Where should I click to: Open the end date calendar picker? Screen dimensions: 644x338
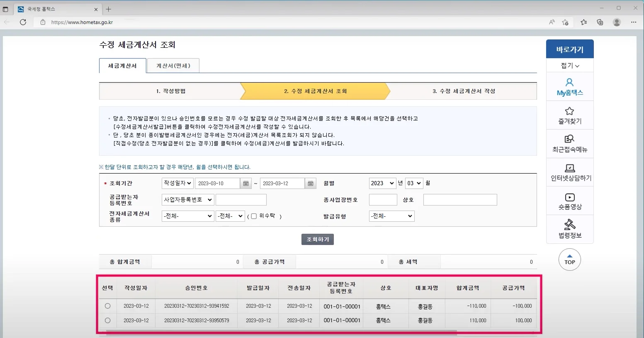coord(310,183)
